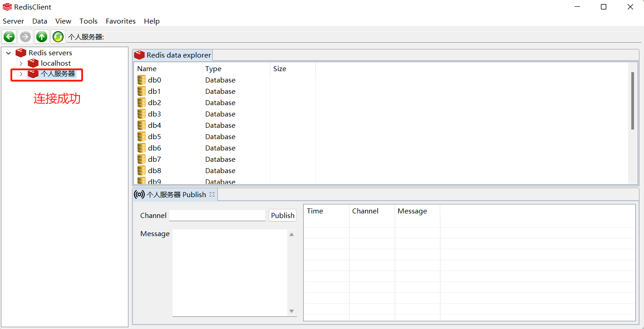Click the db7 database icon
644x329 pixels.
click(142, 160)
